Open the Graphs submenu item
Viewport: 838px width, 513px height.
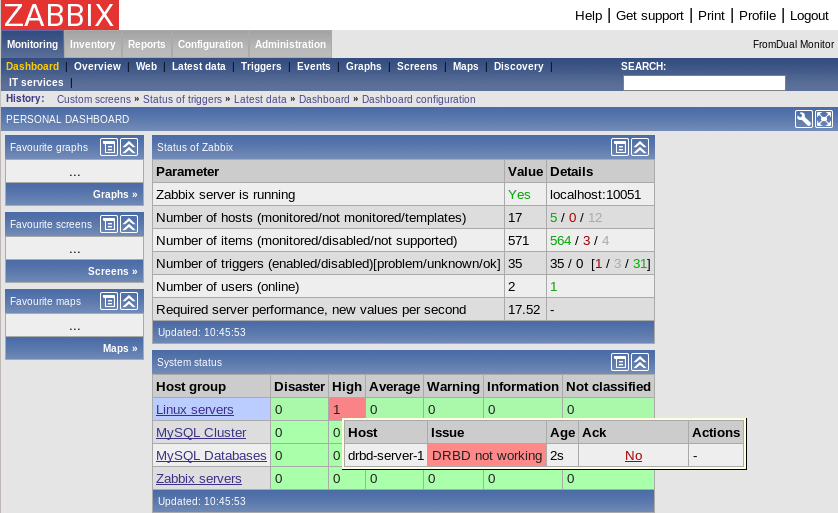[363, 66]
